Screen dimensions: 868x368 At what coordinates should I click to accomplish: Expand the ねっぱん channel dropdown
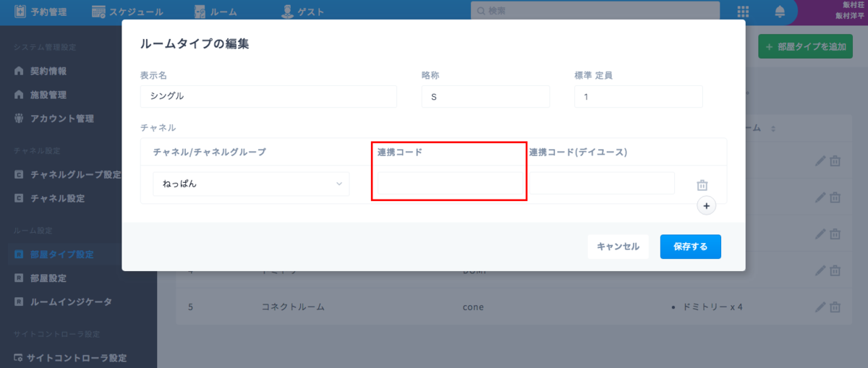click(x=251, y=184)
